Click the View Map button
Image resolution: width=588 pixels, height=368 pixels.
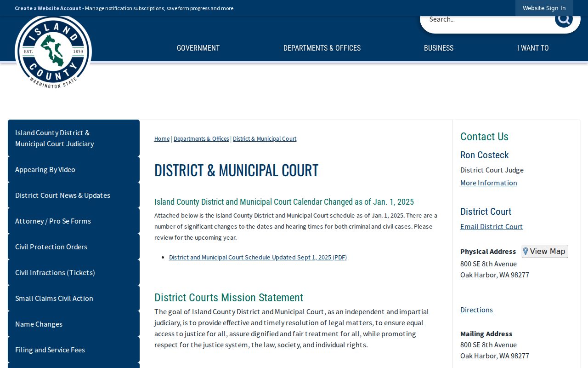coord(545,251)
